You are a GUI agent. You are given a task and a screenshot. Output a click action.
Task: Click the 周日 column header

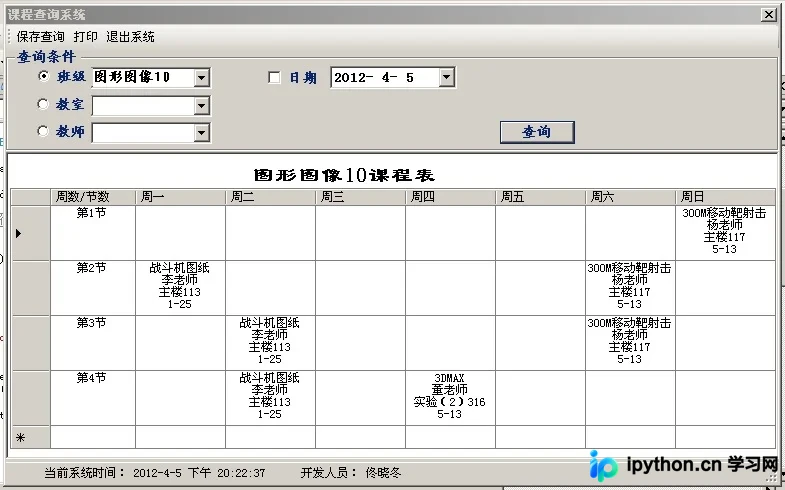point(725,197)
